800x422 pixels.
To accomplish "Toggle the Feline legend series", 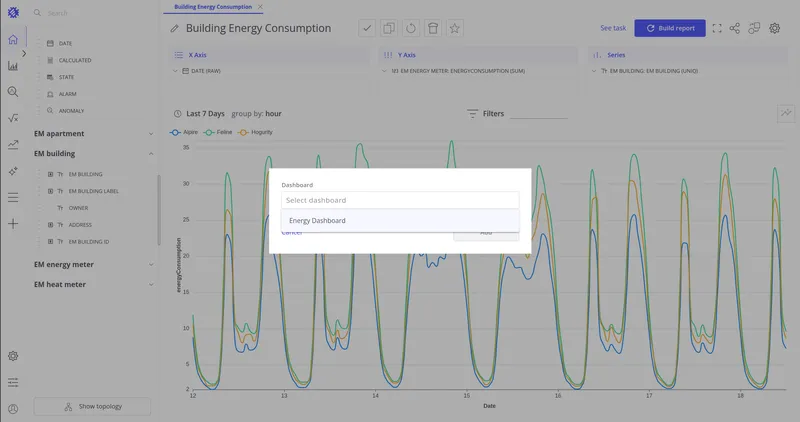I will [x=218, y=132].
